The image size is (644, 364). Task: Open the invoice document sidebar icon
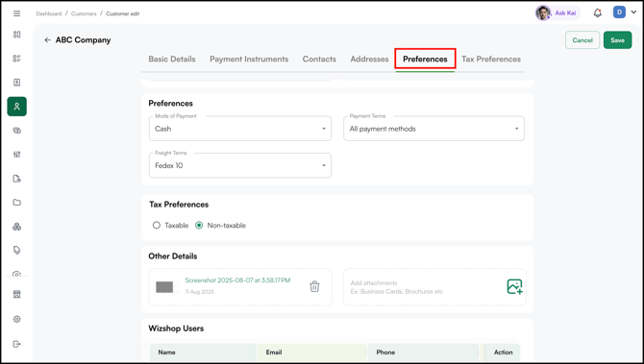17,83
